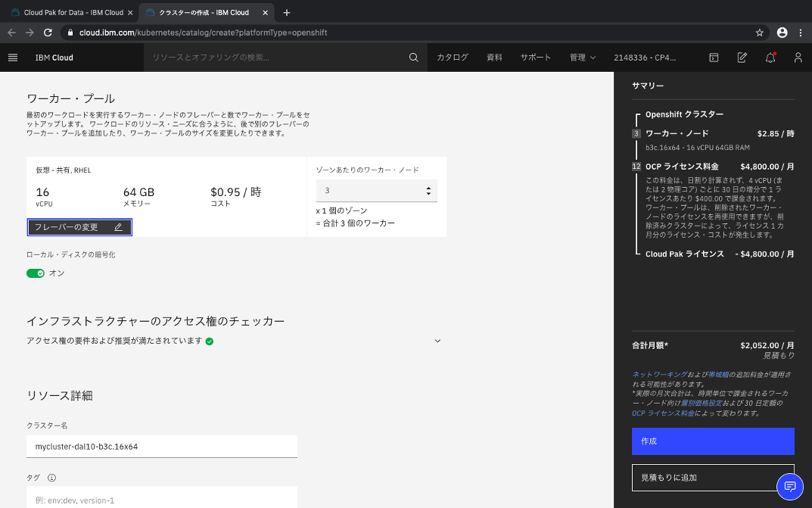Open the 帯域幅 link
812x508 pixels.
pos(718,375)
